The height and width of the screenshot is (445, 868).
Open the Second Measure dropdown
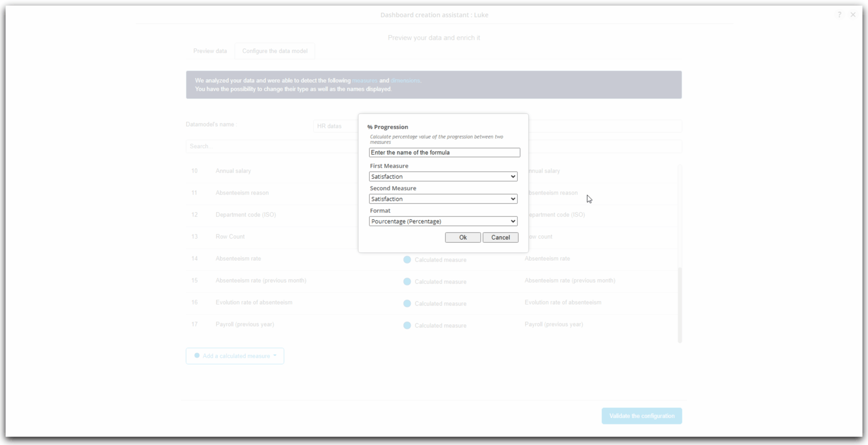click(x=443, y=199)
